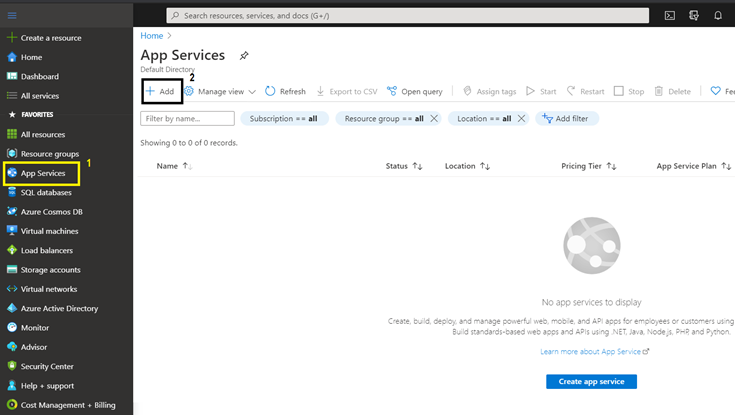Open notifications bell icon
The width and height of the screenshot is (735, 415).
[x=718, y=15]
